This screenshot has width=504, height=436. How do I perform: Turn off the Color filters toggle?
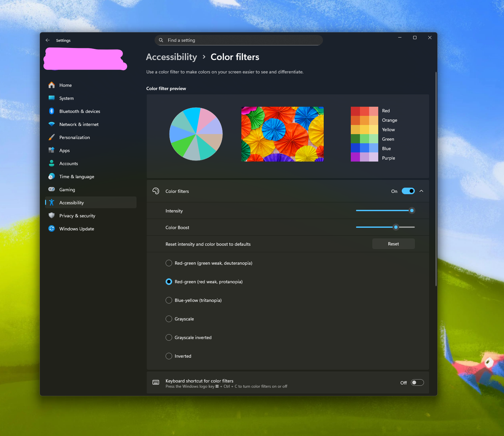(408, 191)
